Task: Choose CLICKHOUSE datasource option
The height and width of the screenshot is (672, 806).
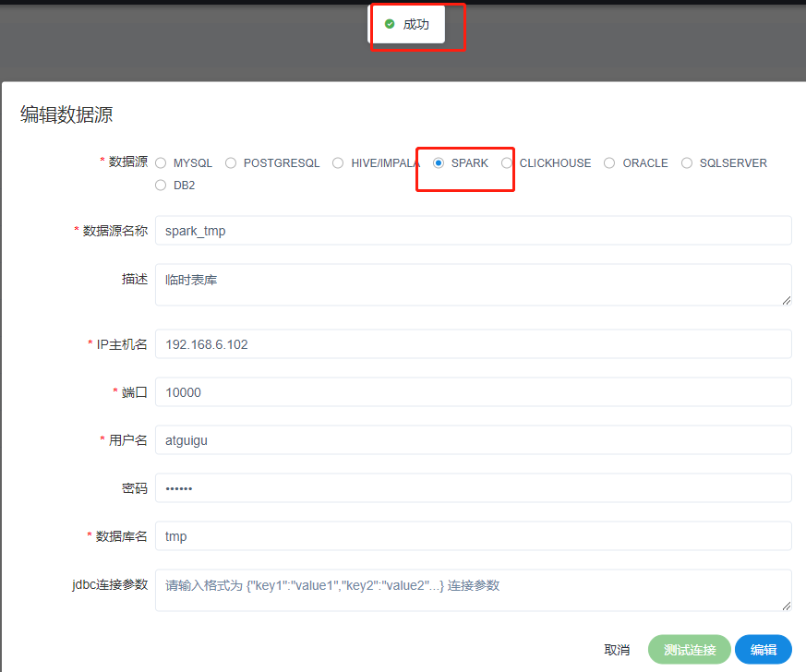Action: coord(507,162)
